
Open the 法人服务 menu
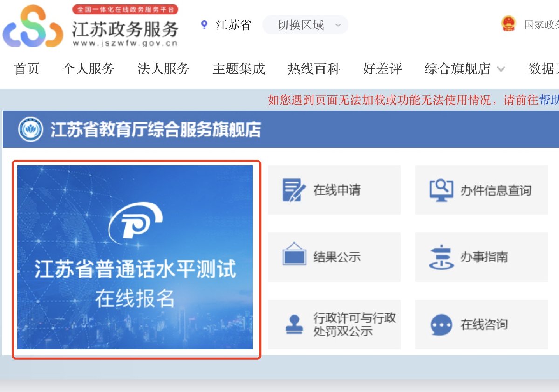coord(164,69)
